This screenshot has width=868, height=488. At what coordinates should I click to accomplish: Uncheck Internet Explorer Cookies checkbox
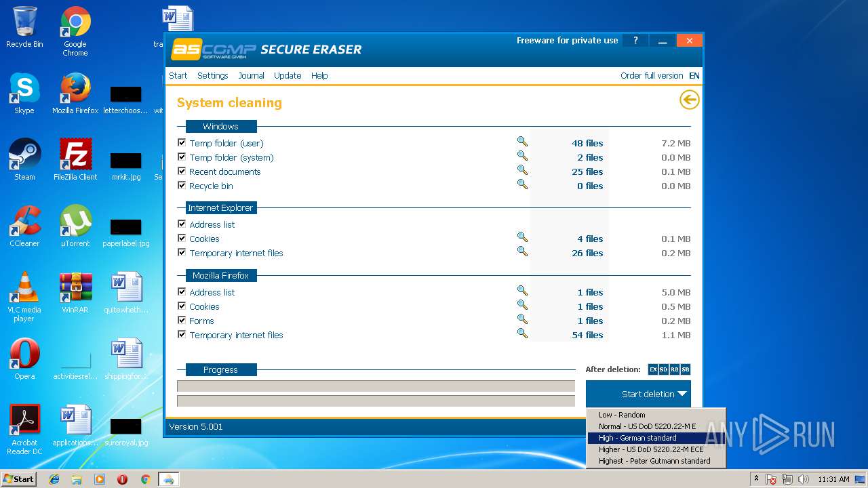coord(182,239)
